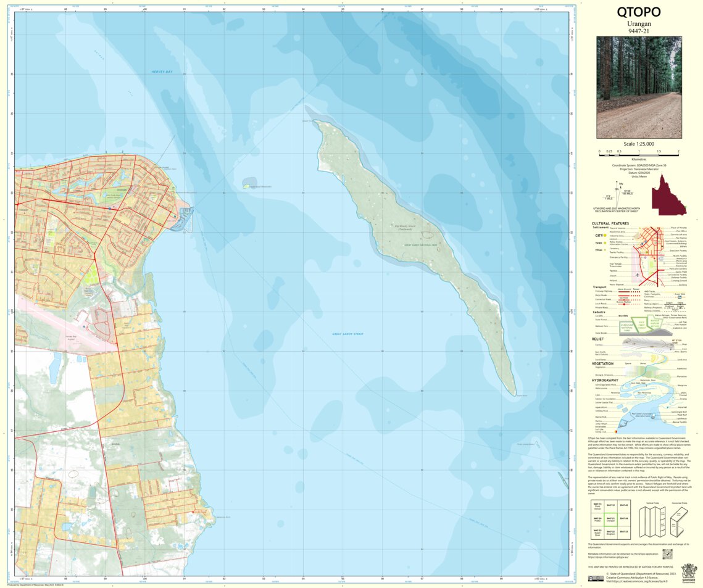
Task: Select the 9447-24 Pialba adjoining sheet
Action: (x=598, y=519)
